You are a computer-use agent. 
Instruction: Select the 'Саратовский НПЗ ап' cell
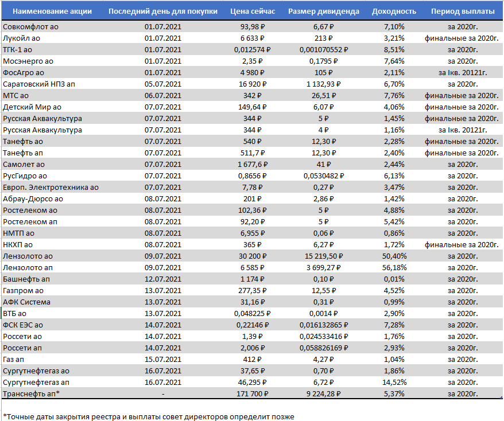point(39,84)
